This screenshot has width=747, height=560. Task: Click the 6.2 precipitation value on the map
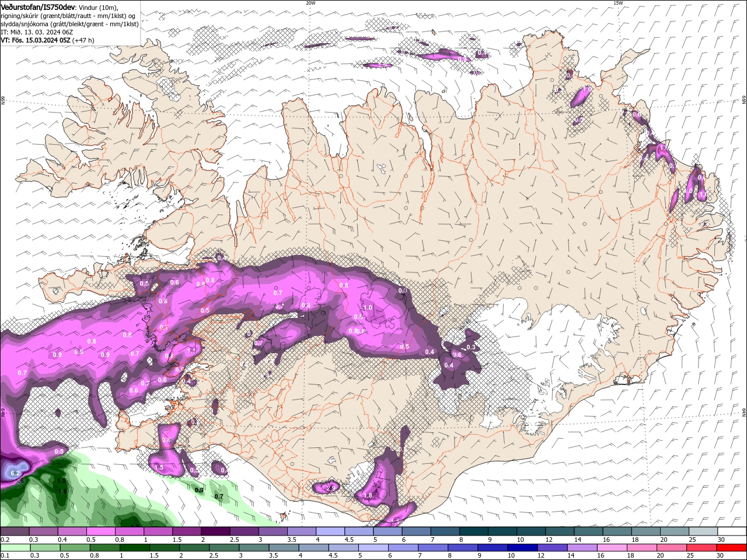[16, 473]
